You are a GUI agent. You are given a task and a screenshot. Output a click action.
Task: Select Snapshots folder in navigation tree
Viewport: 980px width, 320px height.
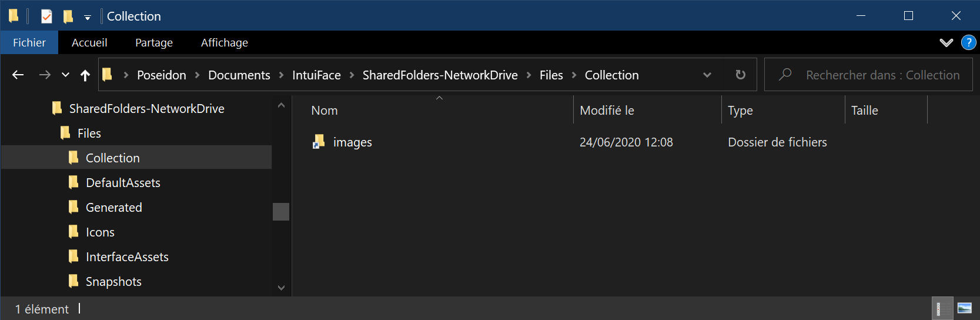click(113, 281)
